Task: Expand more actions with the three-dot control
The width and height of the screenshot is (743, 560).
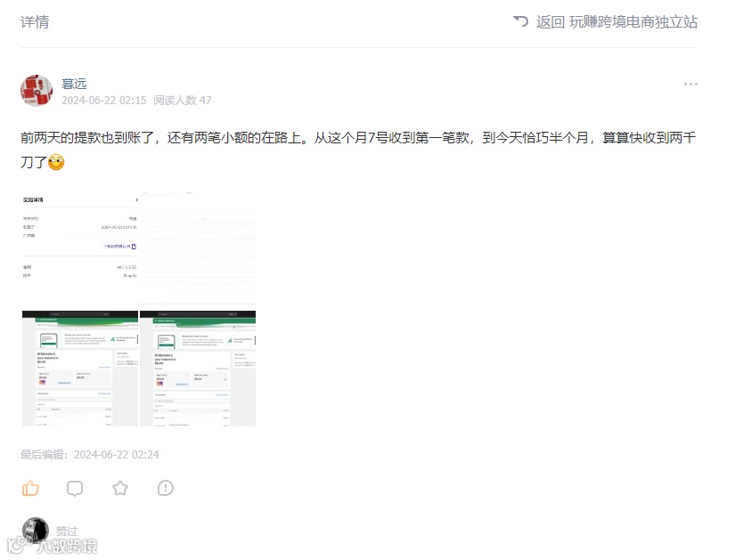Action: pos(690,84)
